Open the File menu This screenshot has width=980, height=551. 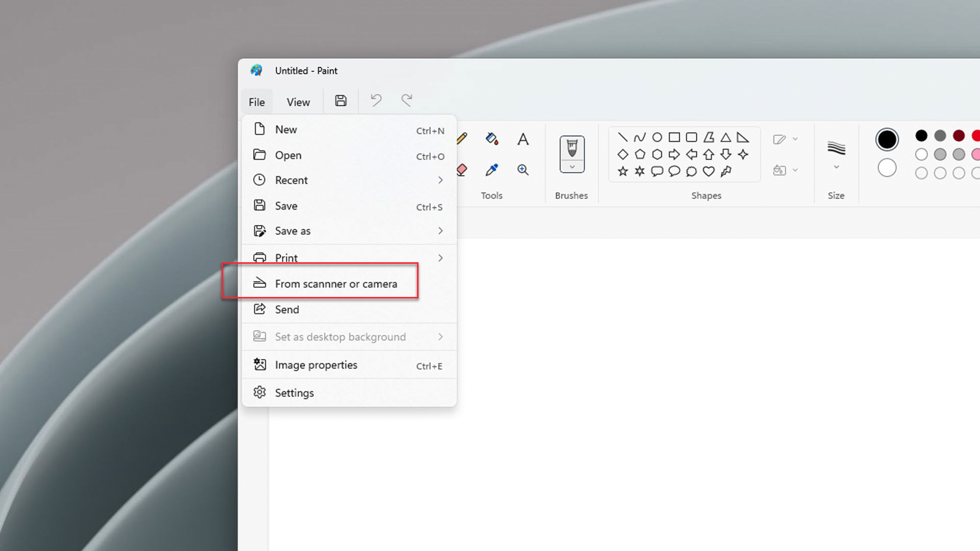[x=256, y=102]
